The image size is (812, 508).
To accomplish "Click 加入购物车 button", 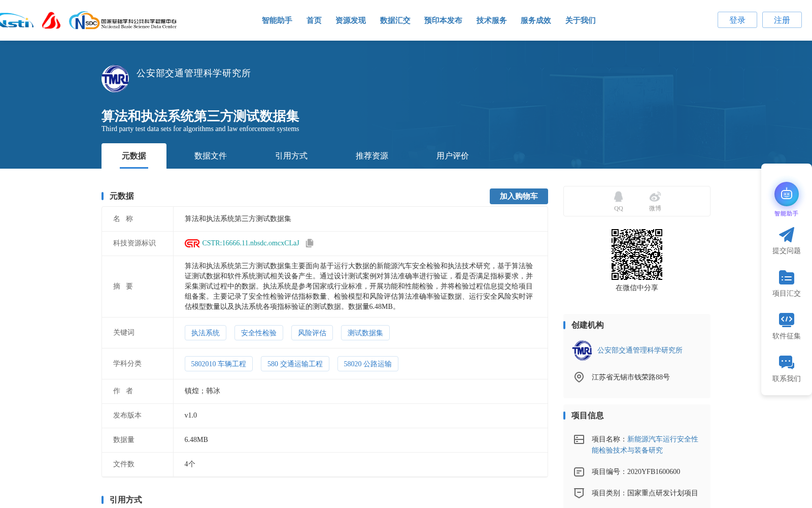I will 519,196.
